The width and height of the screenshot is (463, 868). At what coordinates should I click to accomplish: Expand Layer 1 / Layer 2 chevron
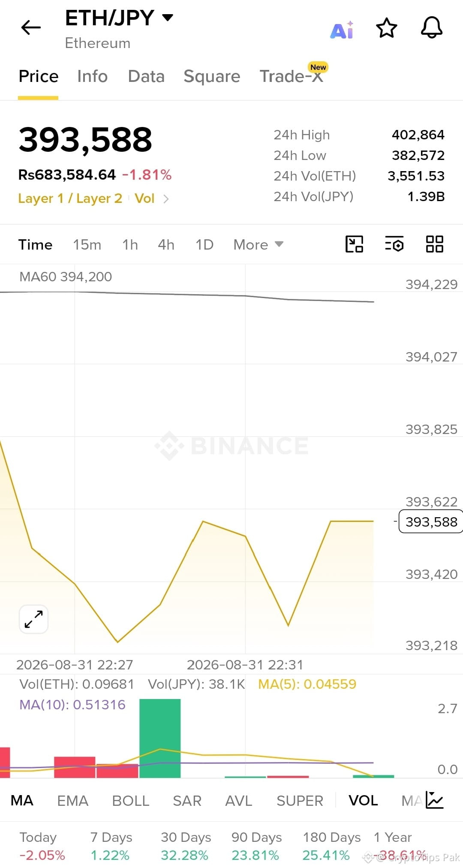point(166,199)
